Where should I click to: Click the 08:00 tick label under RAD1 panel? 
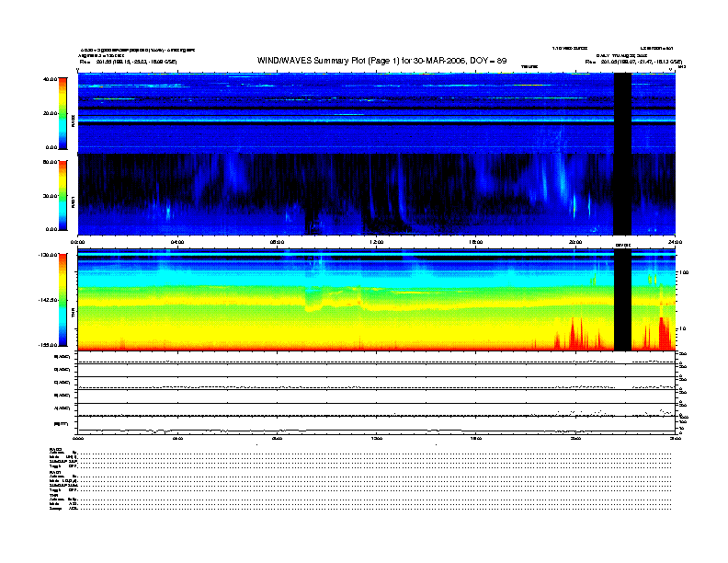pyautogui.click(x=278, y=242)
